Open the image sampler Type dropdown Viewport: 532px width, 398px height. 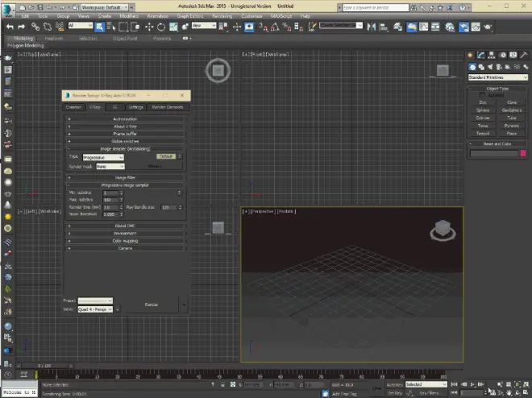point(102,156)
